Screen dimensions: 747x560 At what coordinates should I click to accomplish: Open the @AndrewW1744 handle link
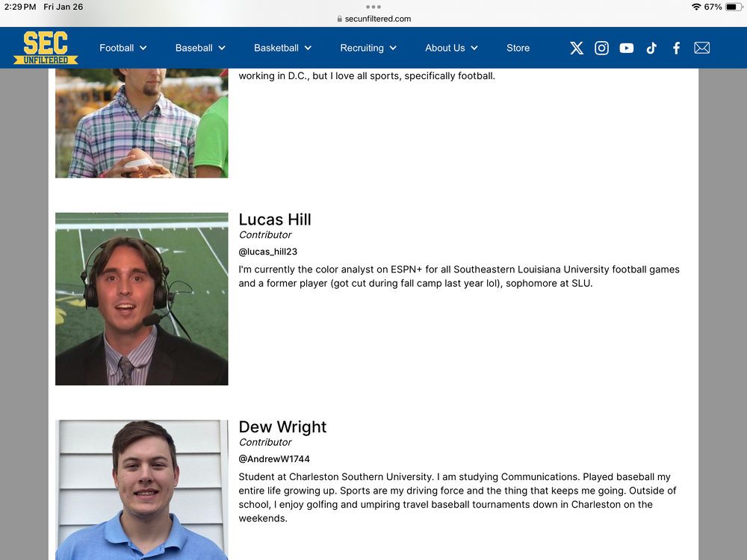pyautogui.click(x=274, y=459)
